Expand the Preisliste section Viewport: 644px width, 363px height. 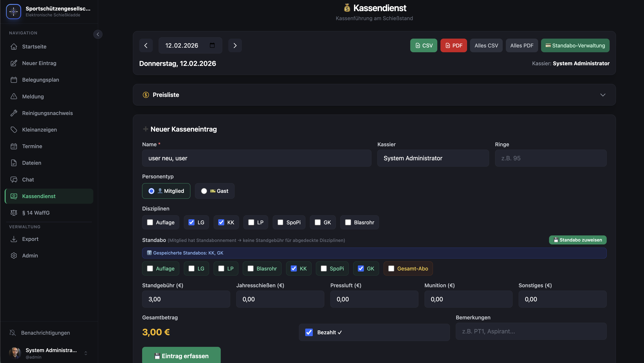click(602, 95)
